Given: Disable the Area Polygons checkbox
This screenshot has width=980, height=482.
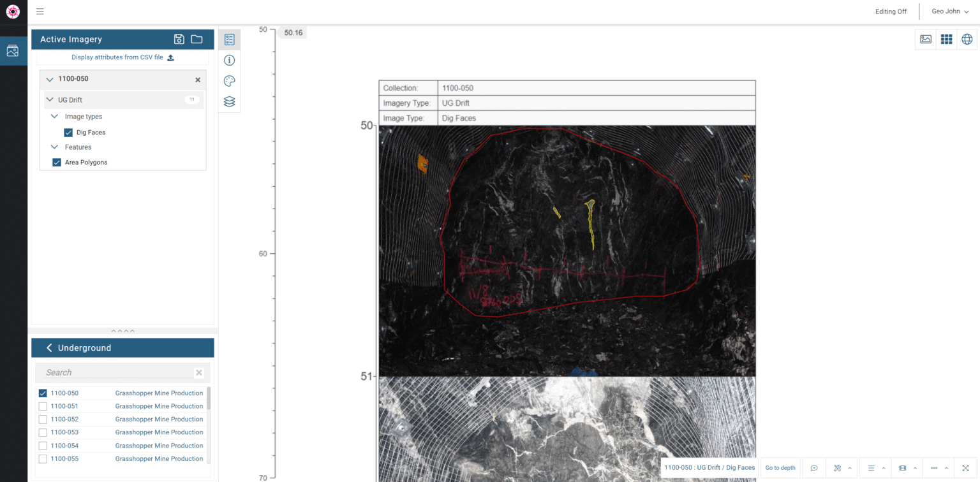Looking at the screenshot, I should click(x=57, y=163).
